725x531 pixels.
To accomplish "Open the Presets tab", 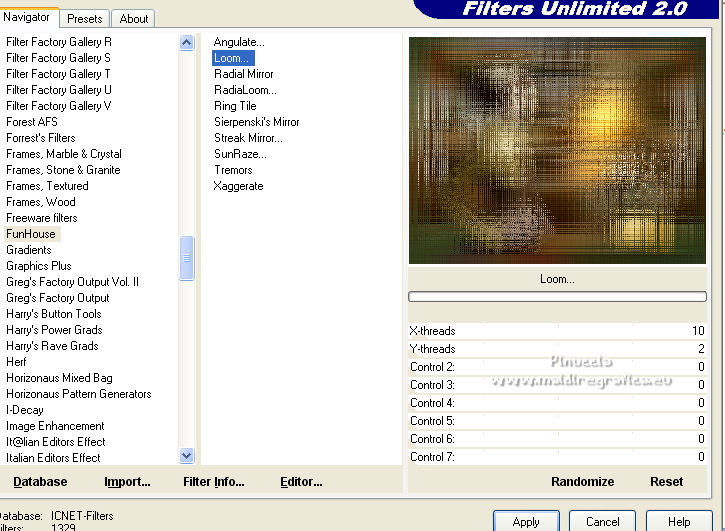I will tap(85, 19).
